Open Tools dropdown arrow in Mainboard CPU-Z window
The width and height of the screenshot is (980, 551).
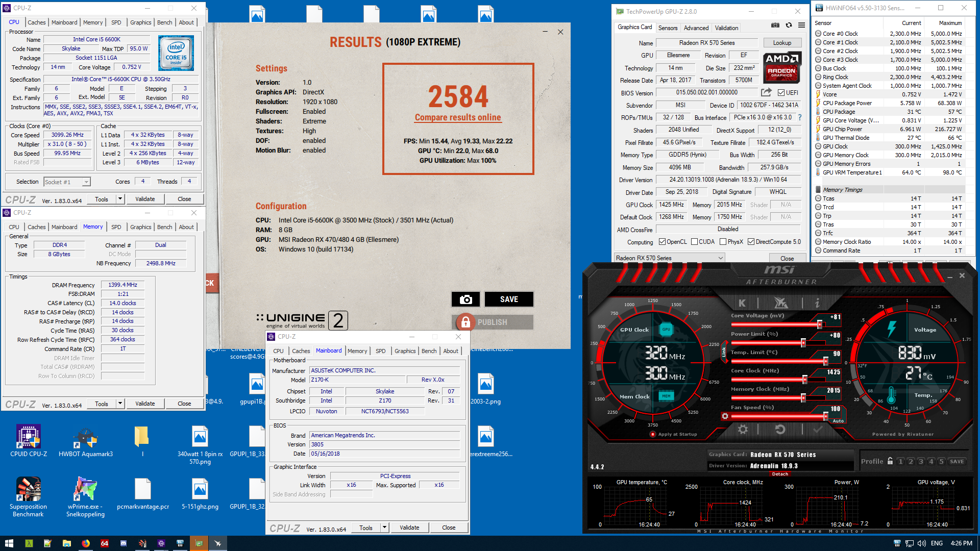tap(385, 528)
